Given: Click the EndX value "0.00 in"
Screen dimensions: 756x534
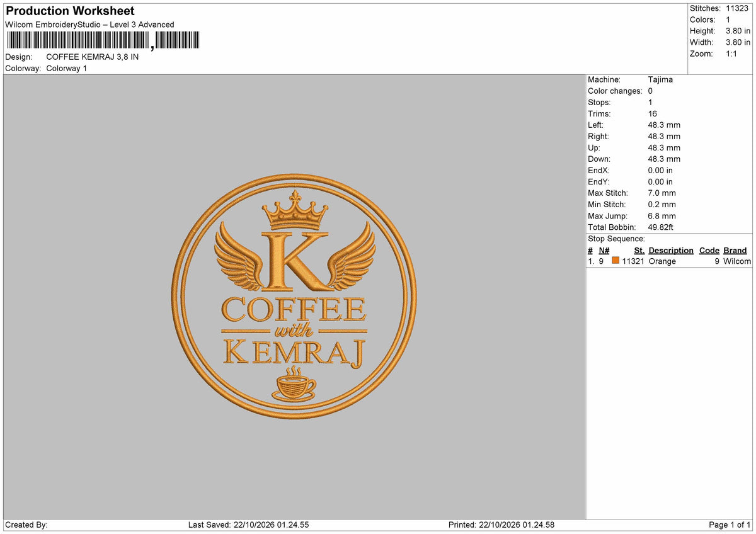Looking at the screenshot, I should click(660, 170).
